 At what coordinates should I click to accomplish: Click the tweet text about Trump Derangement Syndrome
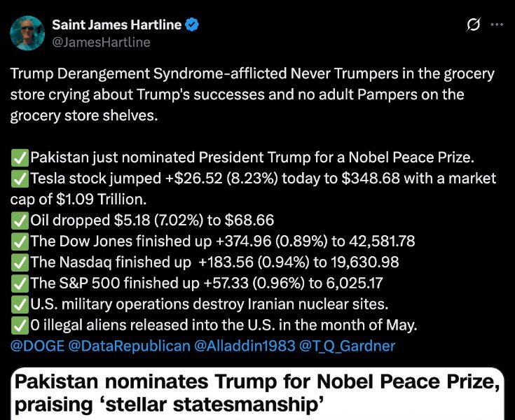coord(252,94)
